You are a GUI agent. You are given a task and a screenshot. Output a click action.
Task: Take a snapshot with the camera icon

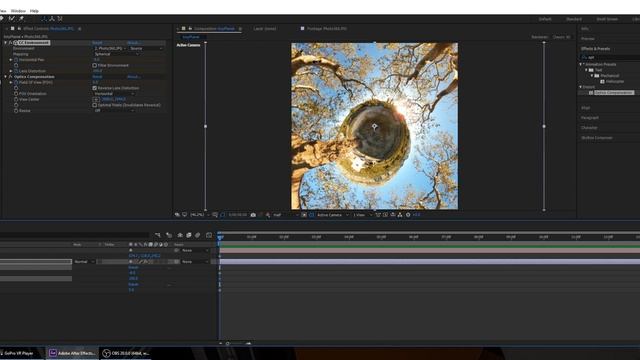click(x=253, y=215)
